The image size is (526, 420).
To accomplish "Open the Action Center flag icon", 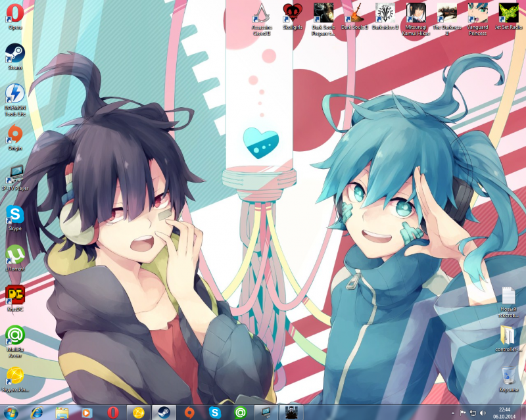I will point(462,413).
